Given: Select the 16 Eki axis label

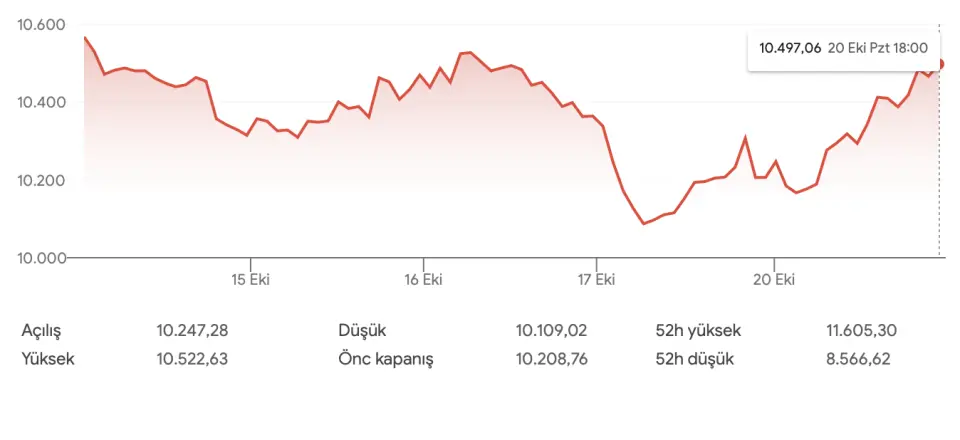Looking at the screenshot, I should tap(424, 279).
